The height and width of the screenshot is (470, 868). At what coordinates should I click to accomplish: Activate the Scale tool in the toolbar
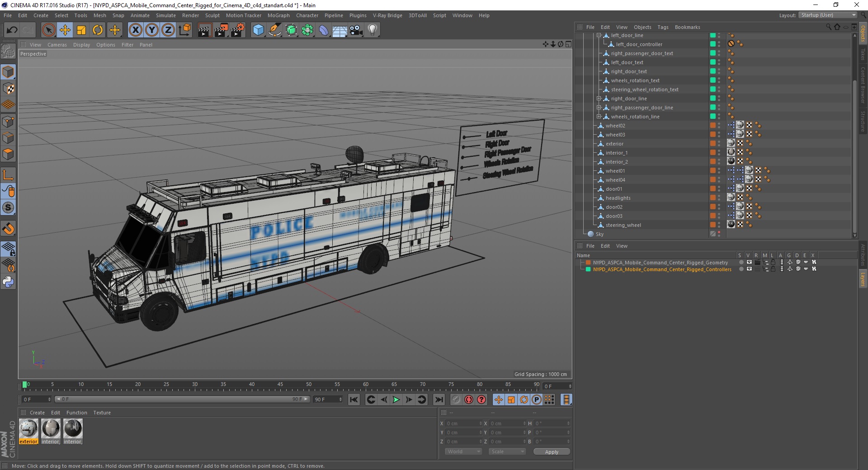pos(81,30)
